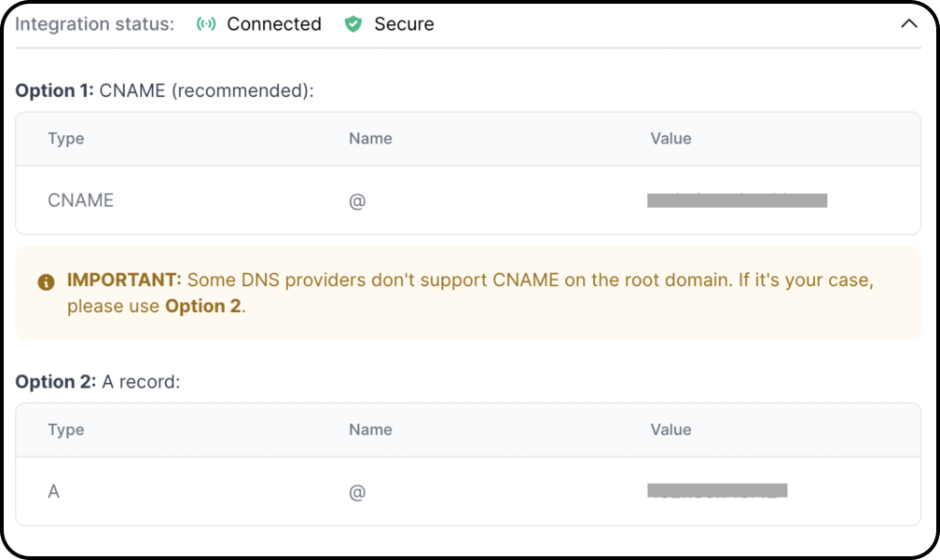Image resolution: width=940 pixels, height=560 pixels.
Task: Click the Secure status text
Action: (x=404, y=24)
